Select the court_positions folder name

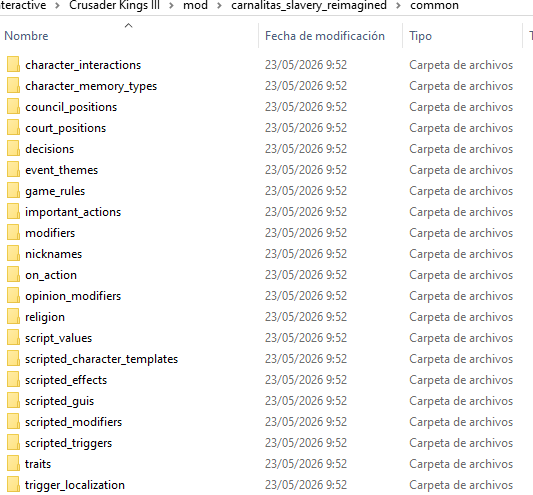coord(66,128)
